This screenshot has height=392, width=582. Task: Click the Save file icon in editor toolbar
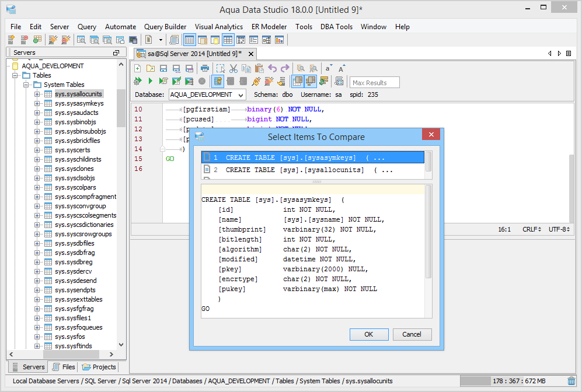tap(163, 68)
